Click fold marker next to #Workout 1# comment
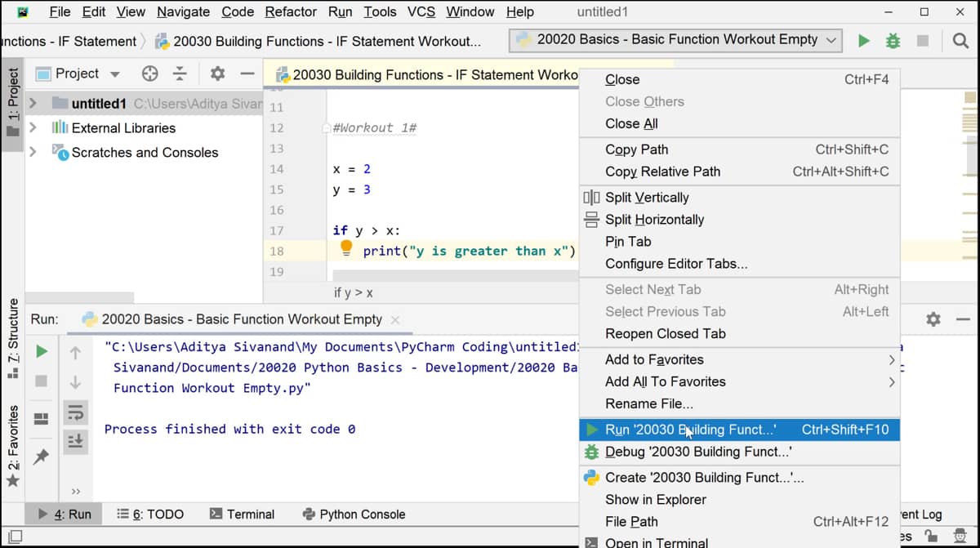 [x=327, y=128]
